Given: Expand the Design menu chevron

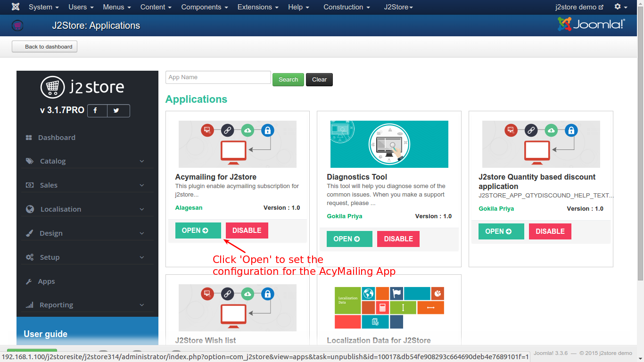Looking at the screenshot, I should (142, 233).
